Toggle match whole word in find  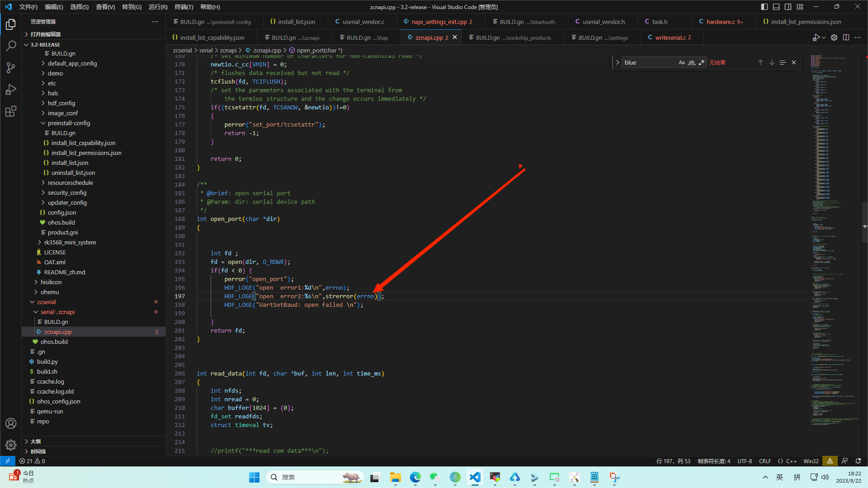coord(692,62)
